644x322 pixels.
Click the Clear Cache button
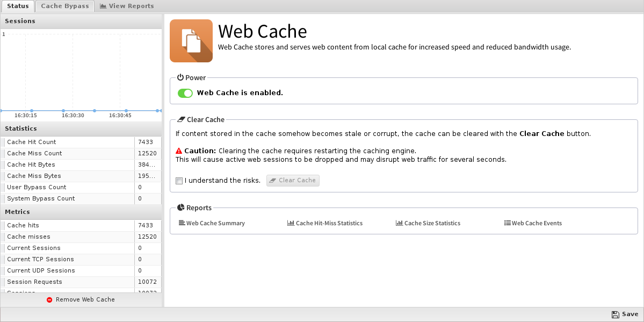[293, 180]
